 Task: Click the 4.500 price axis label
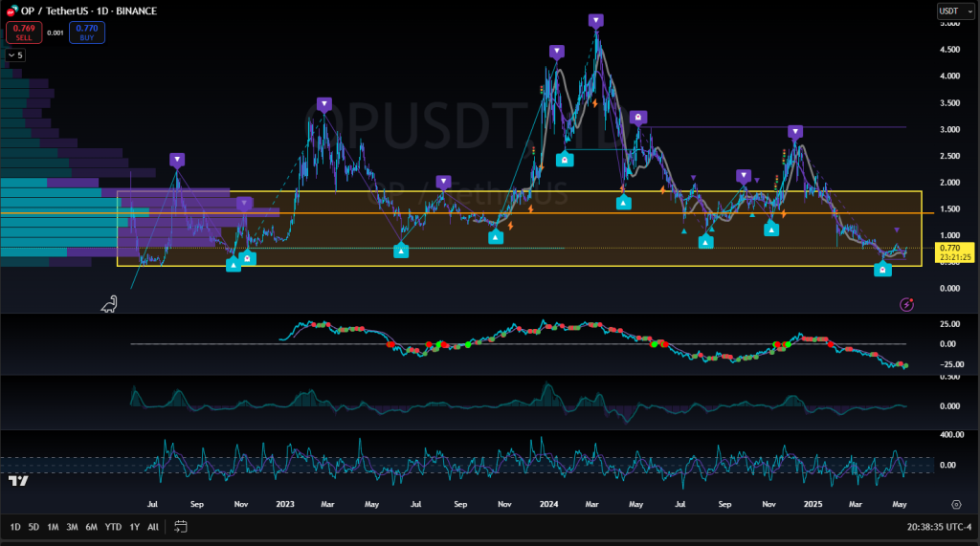[x=949, y=50]
